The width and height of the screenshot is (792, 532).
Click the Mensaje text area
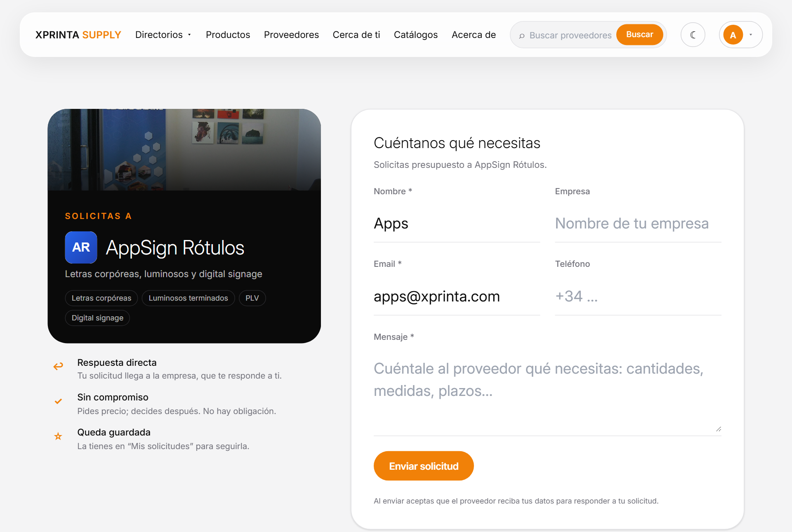click(547, 393)
